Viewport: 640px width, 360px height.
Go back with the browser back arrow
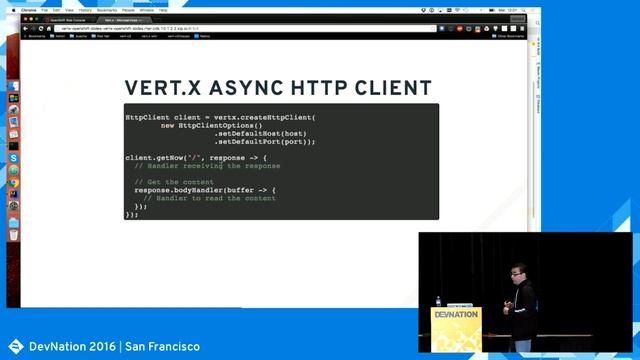[x=25, y=29]
